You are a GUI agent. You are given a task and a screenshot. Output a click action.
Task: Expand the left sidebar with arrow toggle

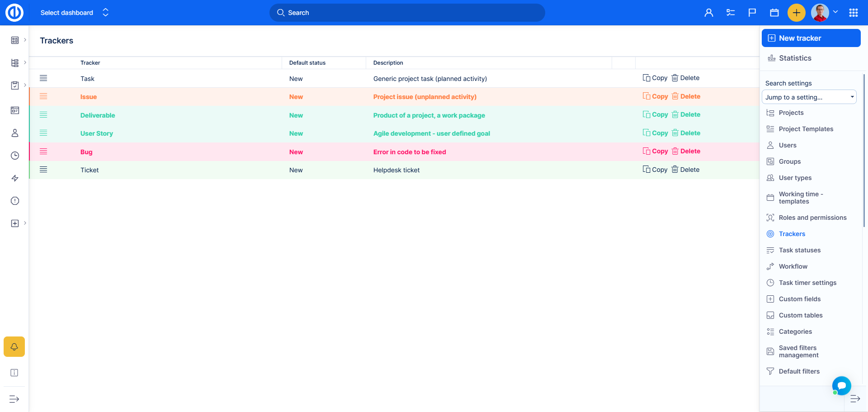pyautogui.click(x=14, y=399)
